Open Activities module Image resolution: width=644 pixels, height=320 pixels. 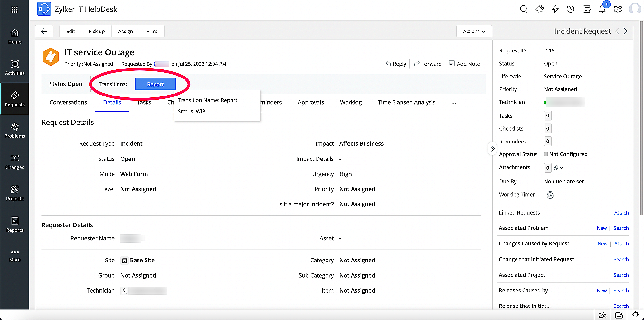point(15,68)
